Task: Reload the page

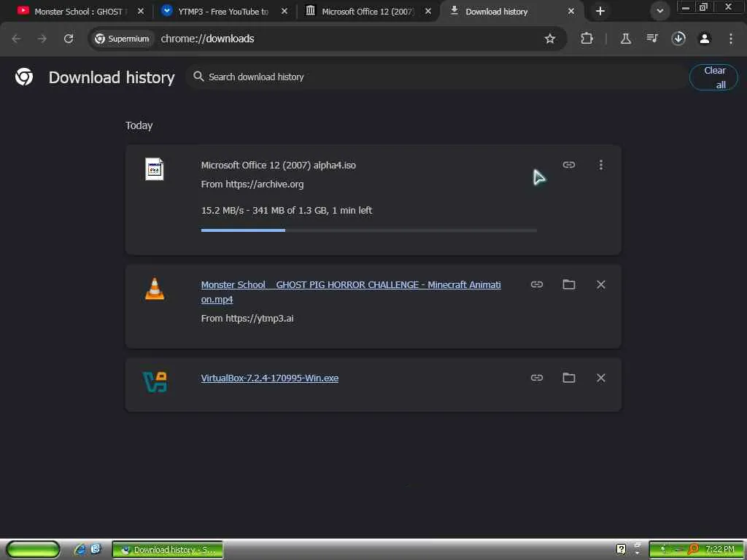Action: 69,39
